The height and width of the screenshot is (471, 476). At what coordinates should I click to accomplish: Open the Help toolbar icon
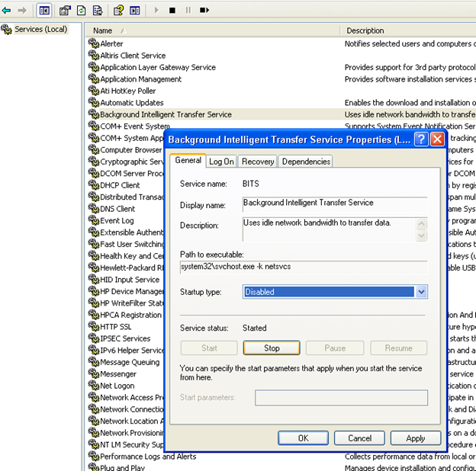coord(118,11)
